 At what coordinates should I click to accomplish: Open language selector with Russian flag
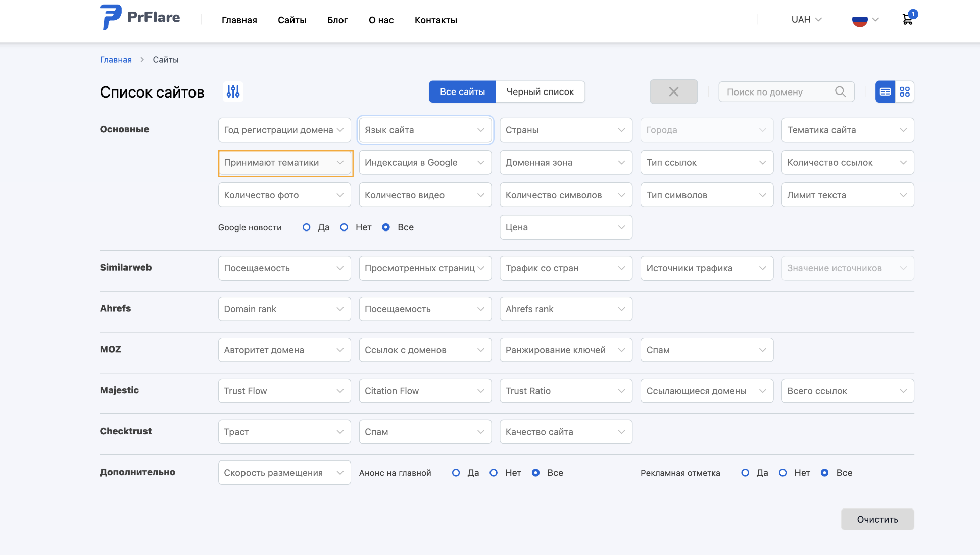pos(865,20)
